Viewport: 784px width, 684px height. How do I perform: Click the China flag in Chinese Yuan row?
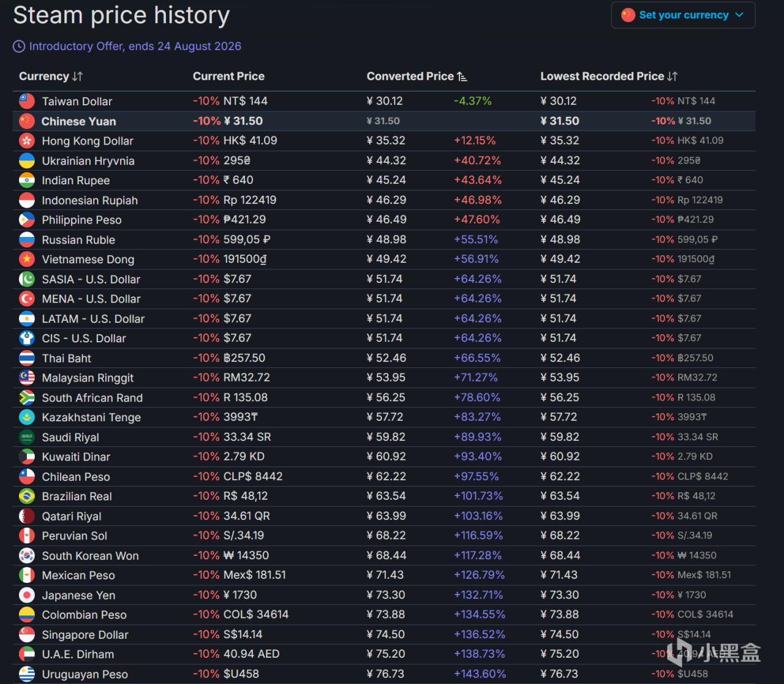point(27,121)
